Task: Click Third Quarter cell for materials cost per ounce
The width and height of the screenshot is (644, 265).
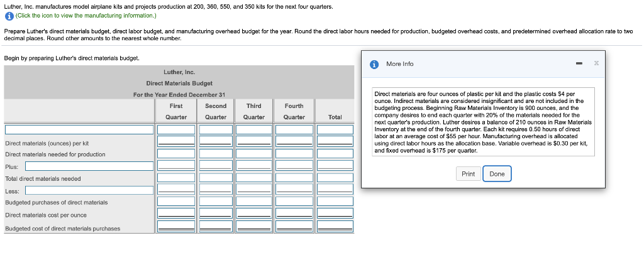Action: 254,214
